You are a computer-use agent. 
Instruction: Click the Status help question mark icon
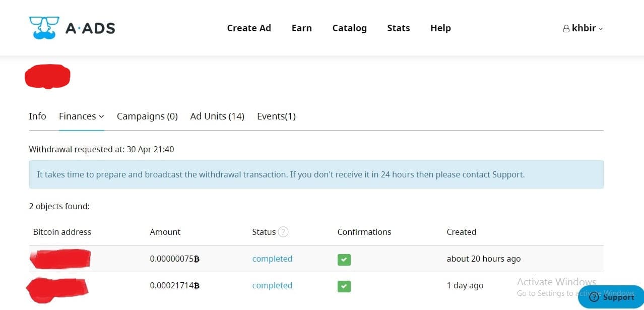pos(283,232)
